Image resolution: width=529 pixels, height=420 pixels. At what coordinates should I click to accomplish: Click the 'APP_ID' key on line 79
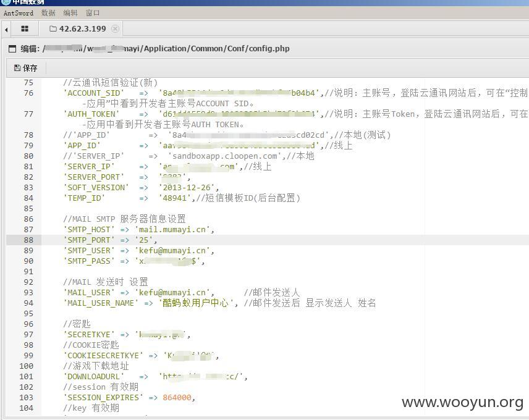[x=82, y=146]
